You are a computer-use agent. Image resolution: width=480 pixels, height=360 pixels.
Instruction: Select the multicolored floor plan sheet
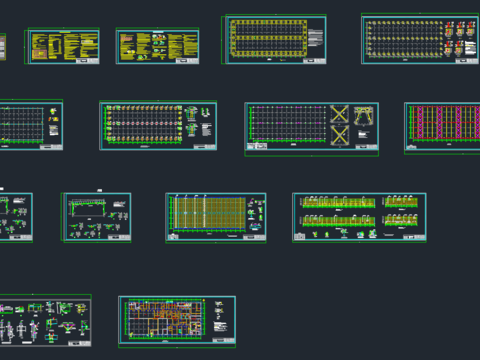[177, 322]
